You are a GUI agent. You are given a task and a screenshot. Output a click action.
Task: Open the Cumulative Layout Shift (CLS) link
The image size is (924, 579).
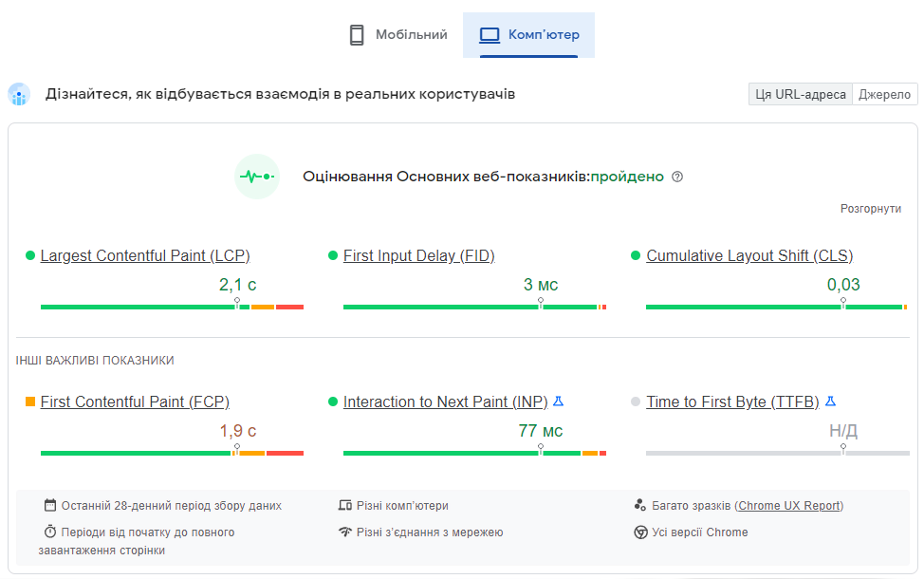pos(749,255)
